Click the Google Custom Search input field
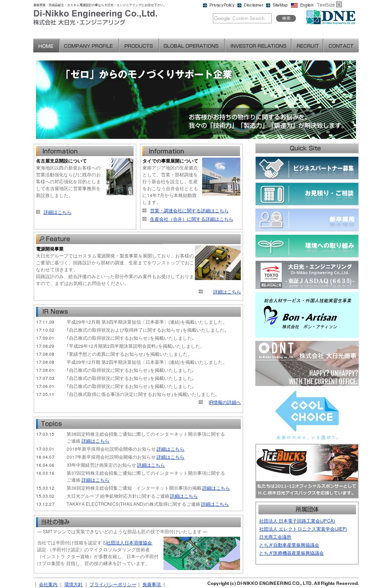This screenshot has width=392, height=588. coord(242,18)
